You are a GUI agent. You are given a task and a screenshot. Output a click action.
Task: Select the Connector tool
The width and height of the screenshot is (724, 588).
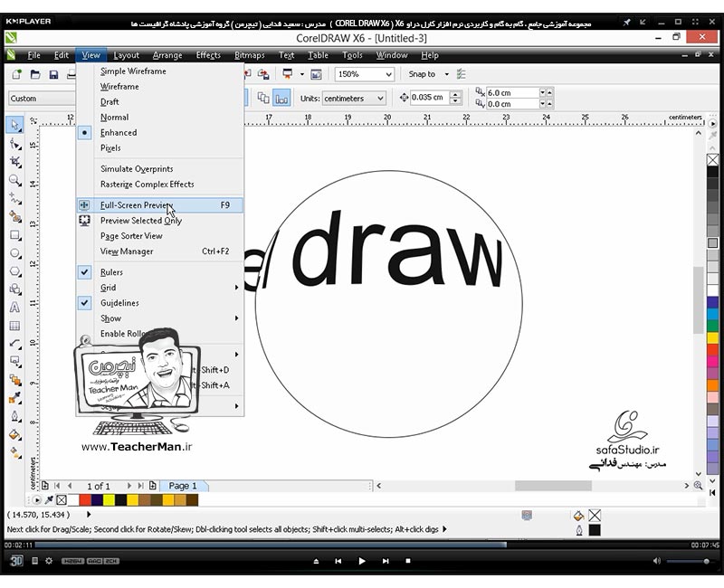pyautogui.click(x=14, y=361)
